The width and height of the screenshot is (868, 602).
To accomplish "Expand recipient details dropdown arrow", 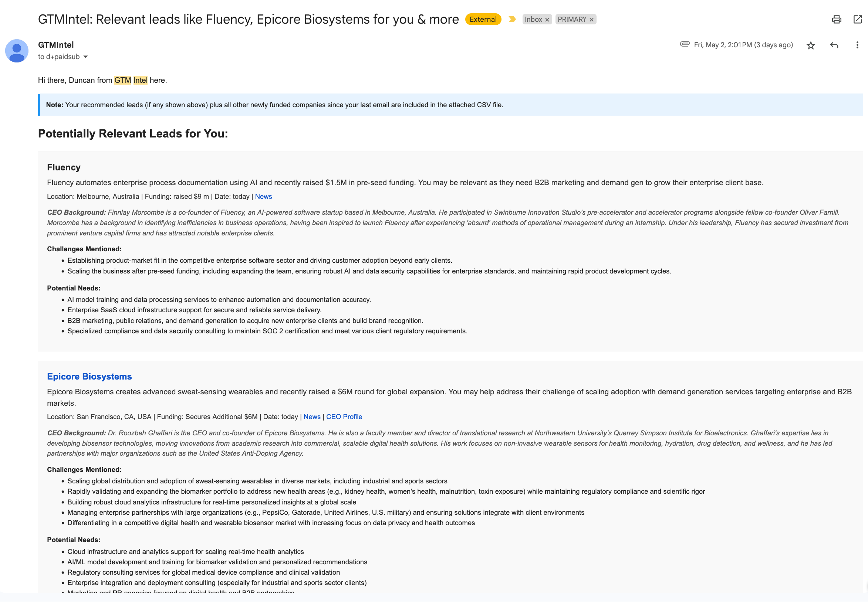I will tap(86, 57).
